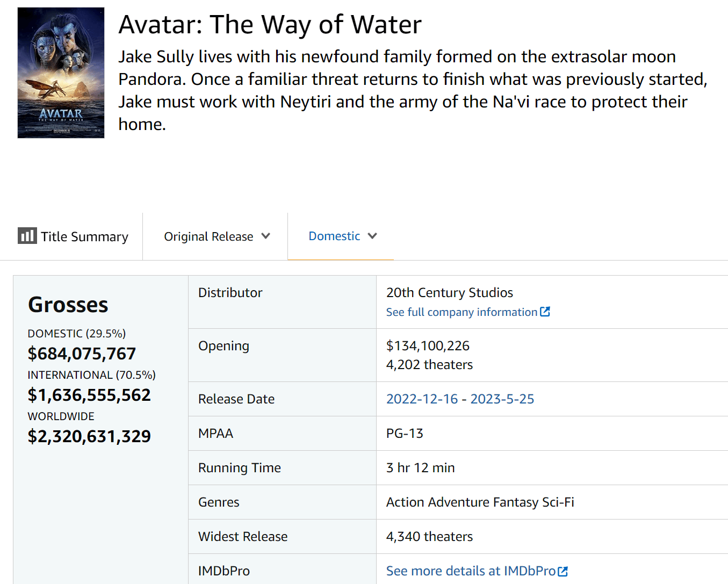
Task: Click the domestic gross $684,075,767 figure
Action: (x=82, y=354)
